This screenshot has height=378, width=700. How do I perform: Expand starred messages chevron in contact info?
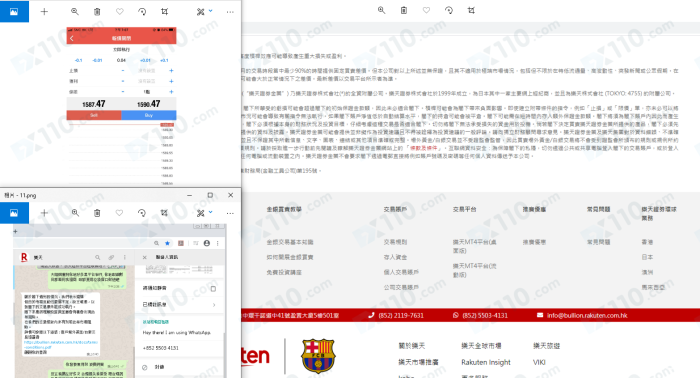point(214,305)
